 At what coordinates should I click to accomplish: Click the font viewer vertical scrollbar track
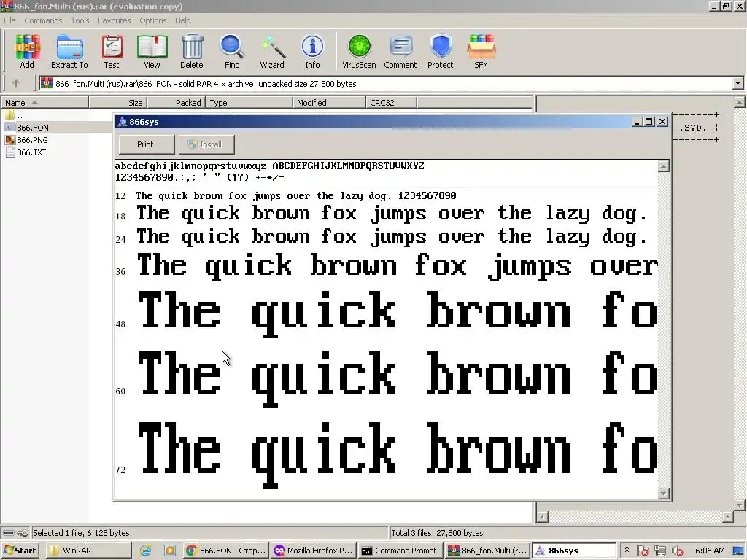pyautogui.click(x=664, y=330)
